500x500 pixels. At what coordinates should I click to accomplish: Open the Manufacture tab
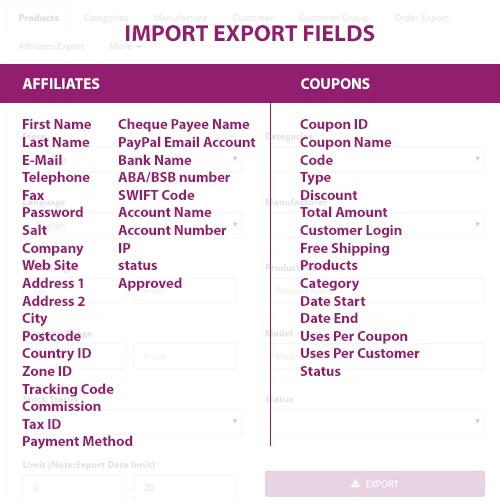coord(180,18)
